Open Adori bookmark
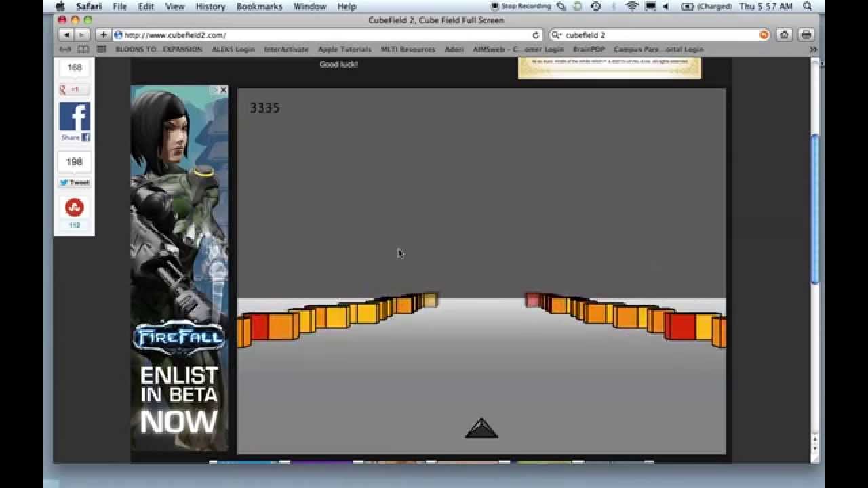 coord(454,49)
